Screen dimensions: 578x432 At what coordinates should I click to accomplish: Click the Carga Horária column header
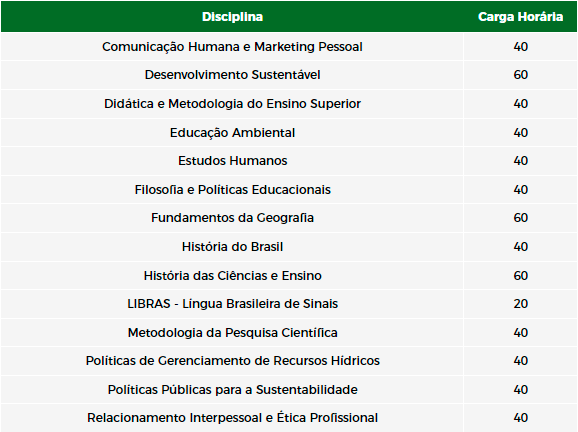point(520,17)
